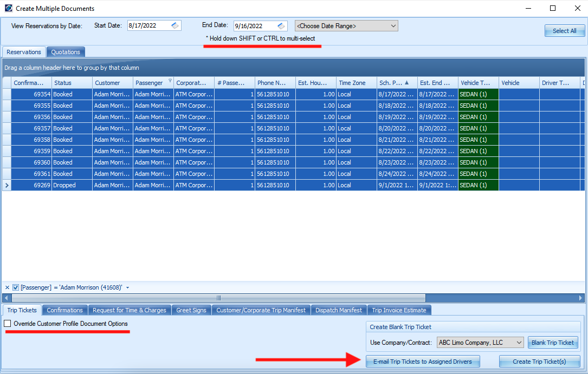This screenshot has height=374, width=588.
Task: Sort by the Confirma... column header
Action: click(31, 83)
